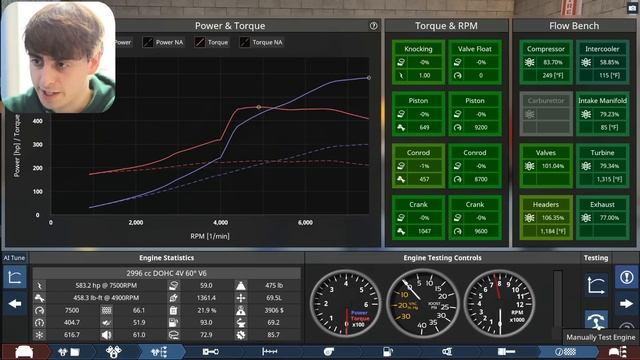Image resolution: width=640 pixels, height=360 pixels.
Task: Open the muffler exhaust pipe tab
Action: pos(507,351)
